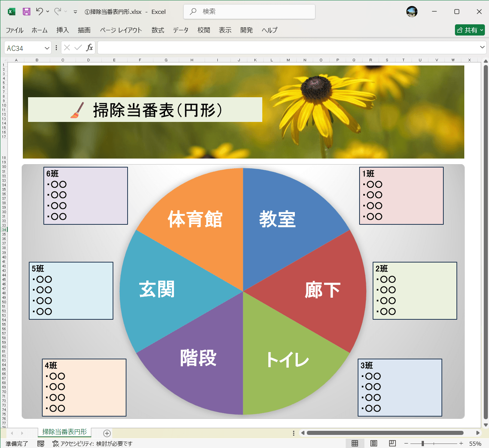Add a new sheet with the plus icon

(x=107, y=433)
